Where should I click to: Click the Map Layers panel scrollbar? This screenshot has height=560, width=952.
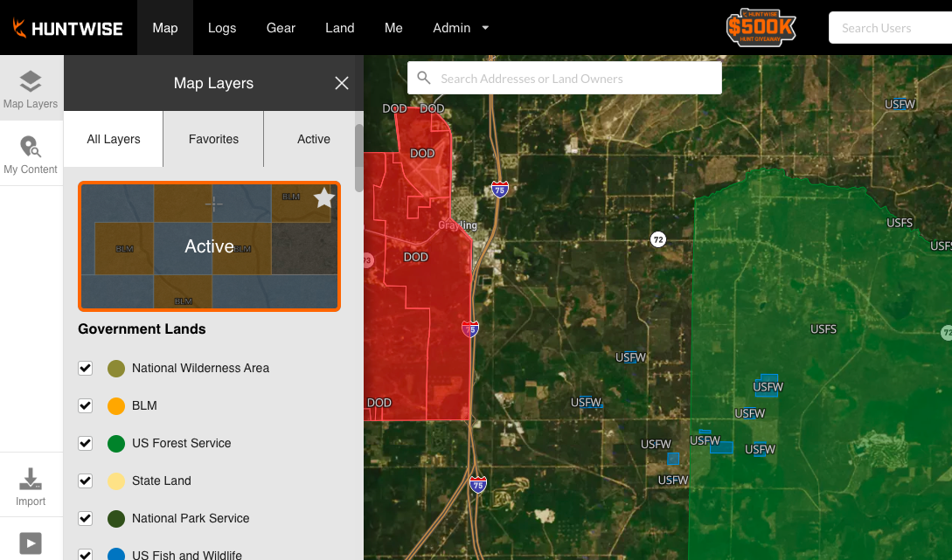(x=358, y=158)
